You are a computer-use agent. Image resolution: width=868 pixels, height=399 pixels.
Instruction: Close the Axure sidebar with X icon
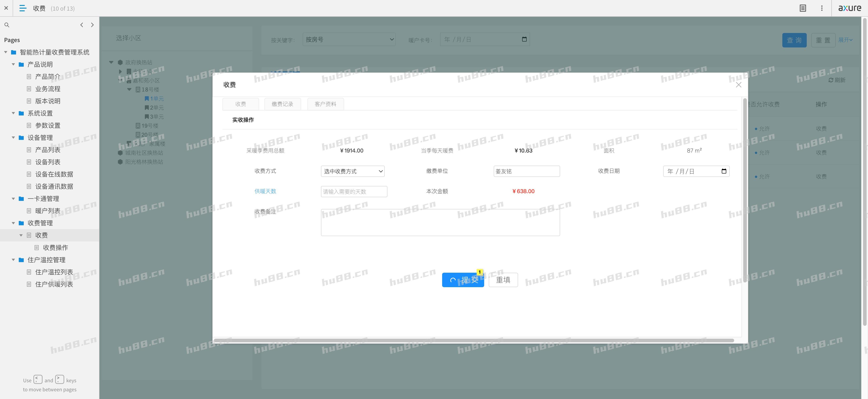pyautogui.click(x=6, y=8)
